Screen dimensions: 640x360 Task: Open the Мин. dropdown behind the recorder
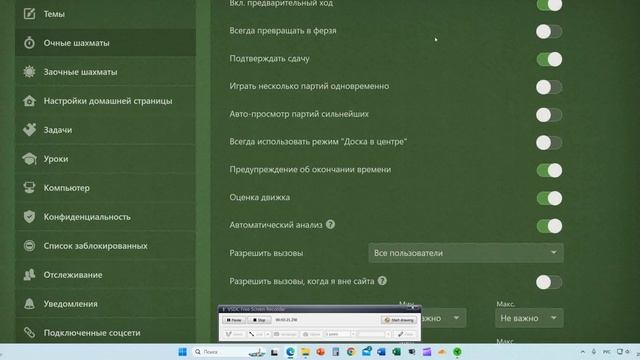point(443,318)
